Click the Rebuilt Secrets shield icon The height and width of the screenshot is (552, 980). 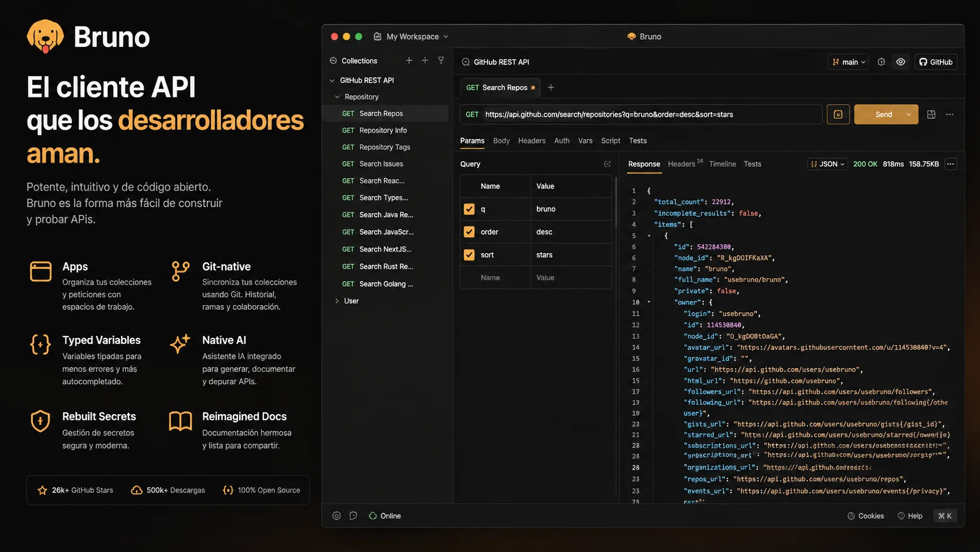pos(40,421)
